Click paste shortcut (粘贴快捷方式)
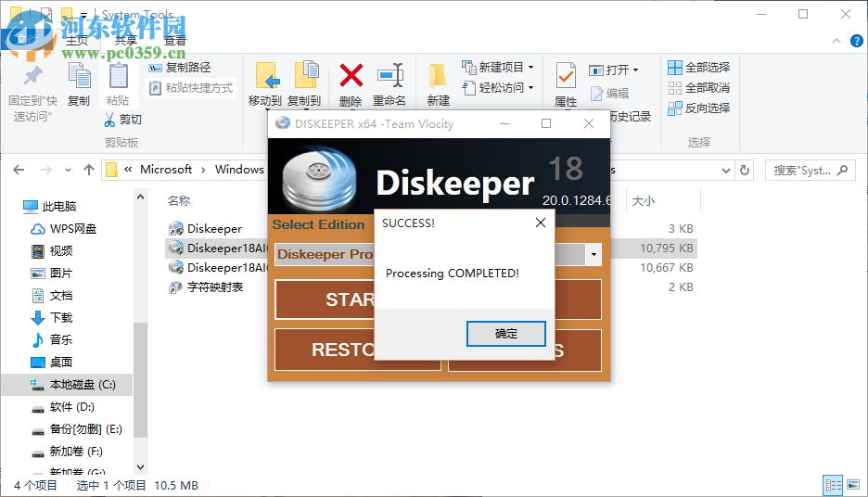This screenshot has width=868, height=497. click(192, 88)
